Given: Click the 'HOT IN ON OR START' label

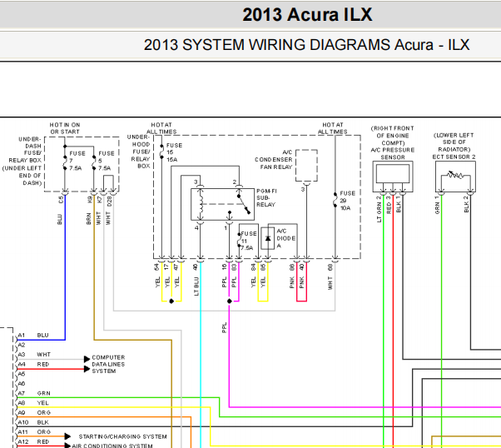Looking at the screenshot, I should click(65, 128).
